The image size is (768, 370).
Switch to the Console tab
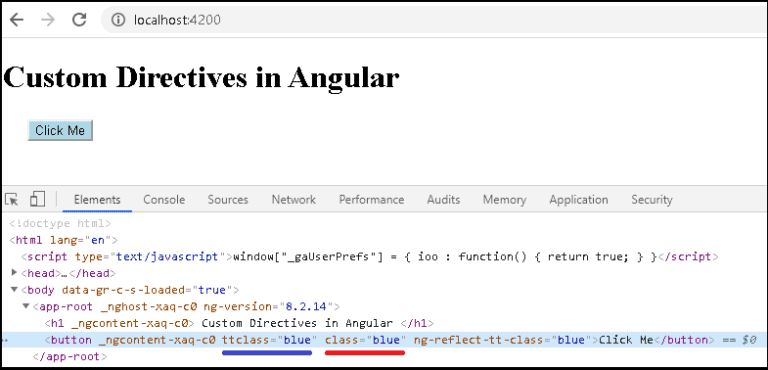164,200
